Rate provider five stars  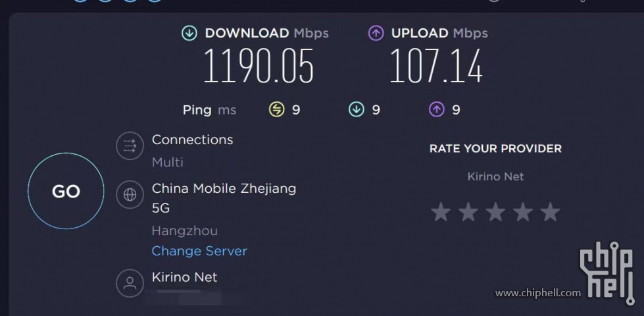tap(550, 212)
